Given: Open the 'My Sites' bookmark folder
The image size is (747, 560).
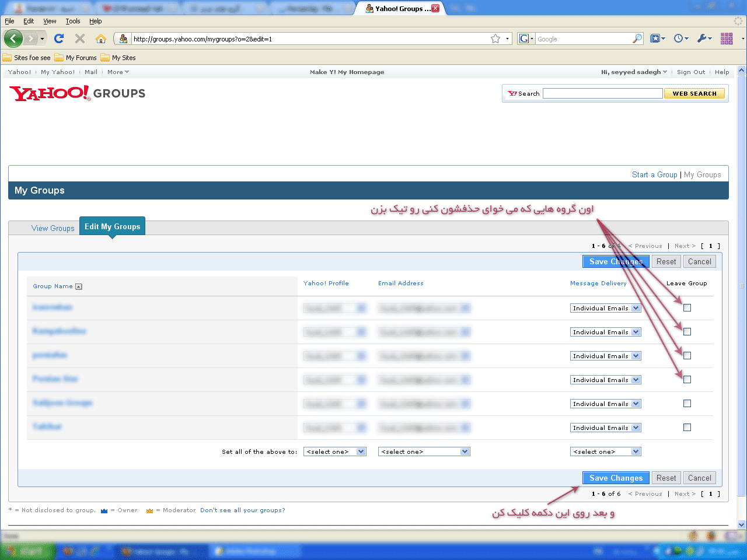Looking at the screenshot, I should (118, 58).
